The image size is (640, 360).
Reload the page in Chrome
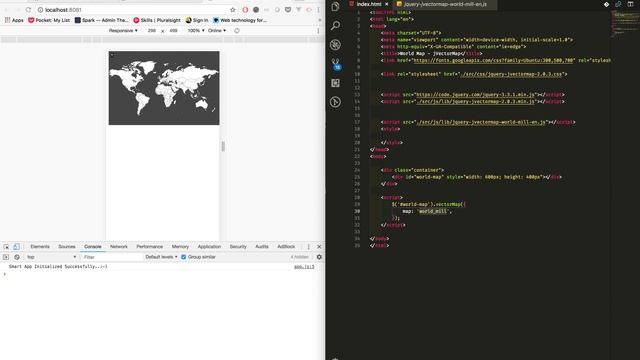click(x=28, y=9)
